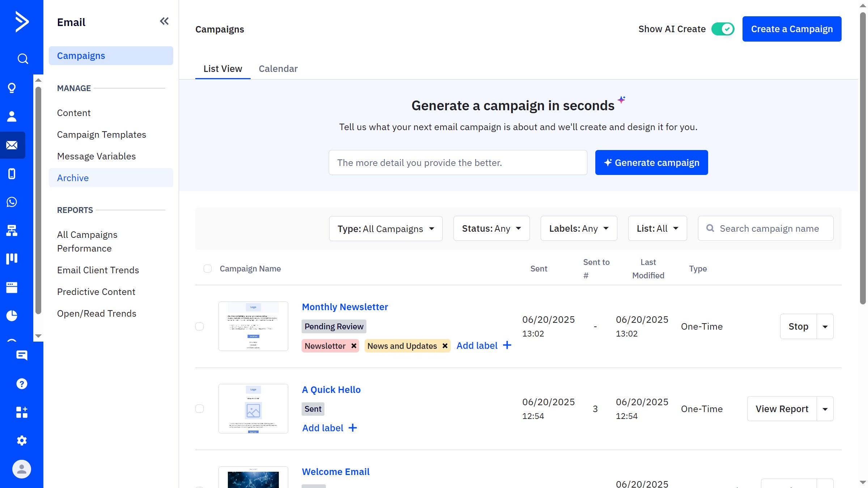The image size is (868, 488).
Task: Select all campaigns via header checkbox
Action: 208,269
